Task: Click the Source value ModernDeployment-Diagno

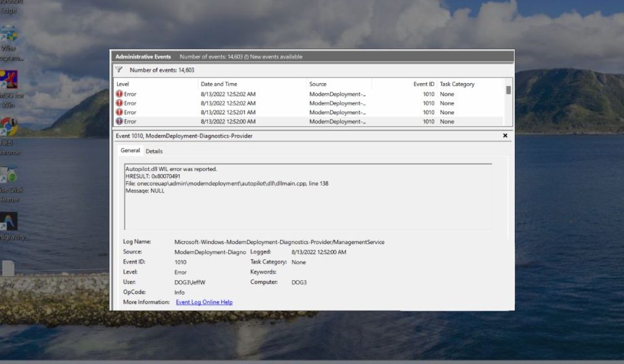Action: [x=210, y=252]
